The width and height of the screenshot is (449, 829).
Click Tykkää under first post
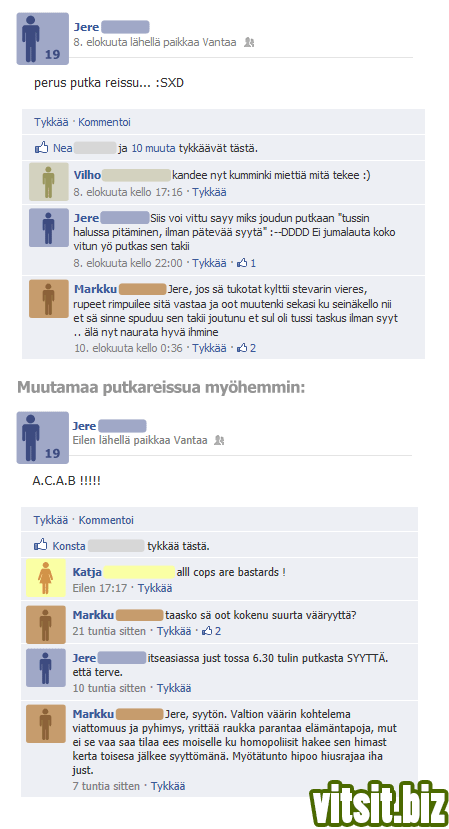coord(51,122)
